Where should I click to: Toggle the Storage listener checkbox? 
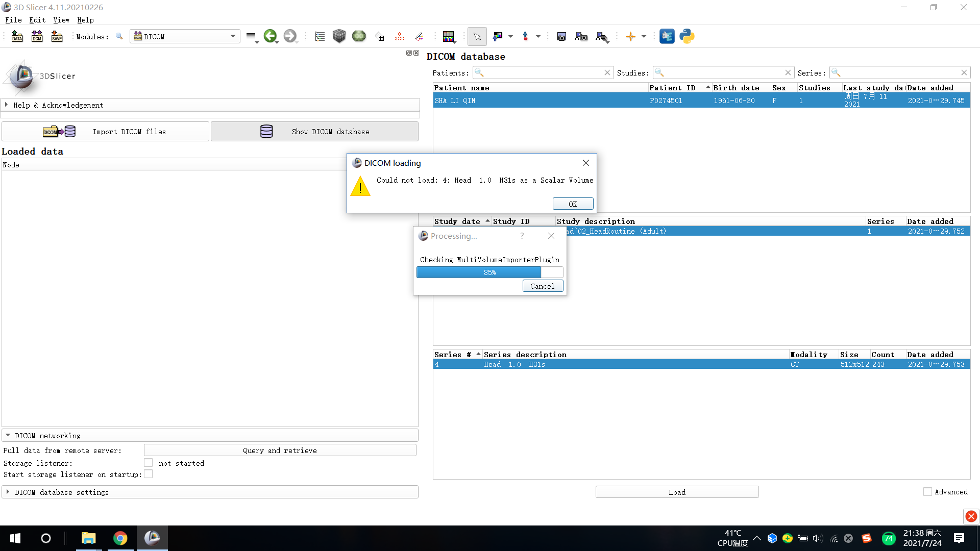[148, 462]
